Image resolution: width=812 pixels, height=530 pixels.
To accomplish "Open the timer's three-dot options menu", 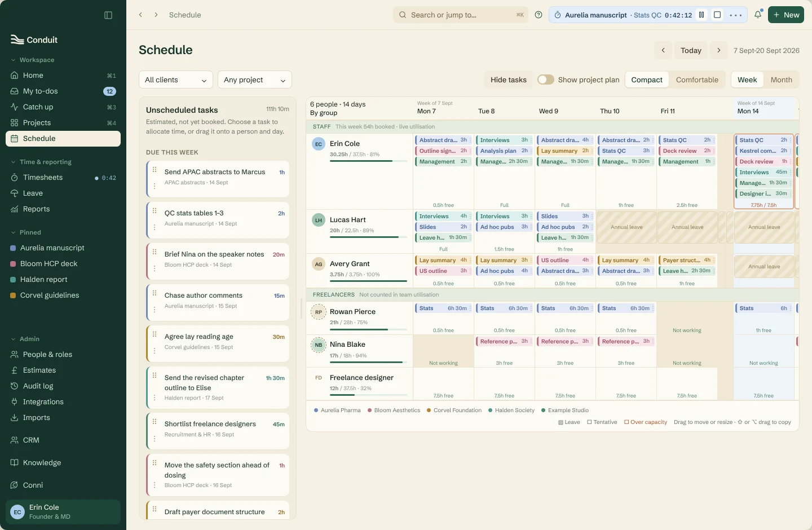I will [736, 15].
